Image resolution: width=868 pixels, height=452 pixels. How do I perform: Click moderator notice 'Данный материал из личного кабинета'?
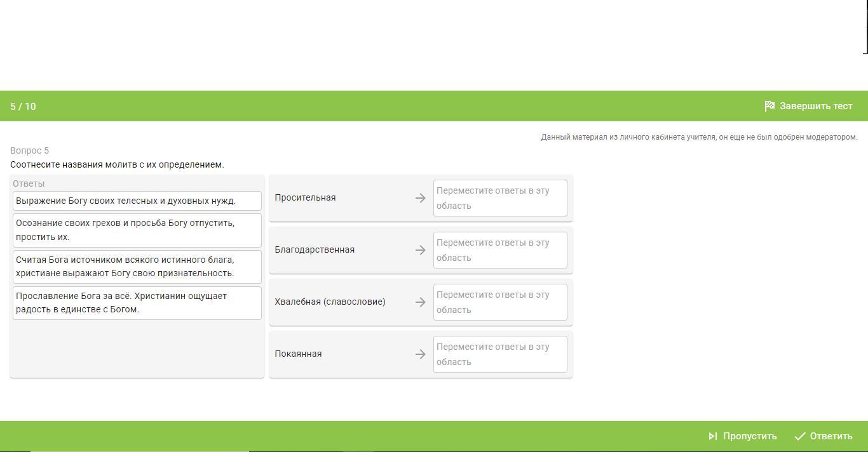(699, 137)
